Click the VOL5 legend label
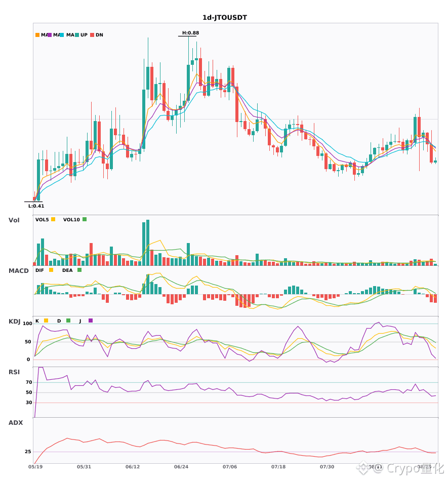This screenshot has height=481, width=448. (x=42, y=220)
